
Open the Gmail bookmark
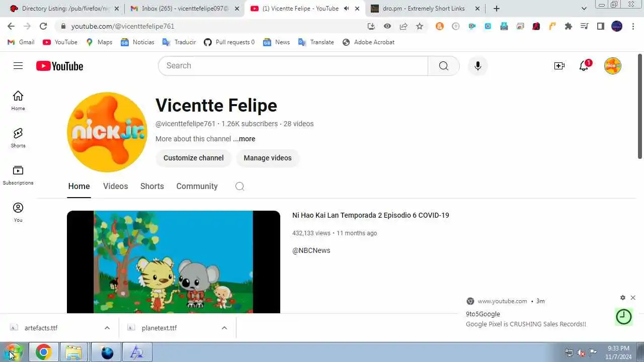(21, 42)
